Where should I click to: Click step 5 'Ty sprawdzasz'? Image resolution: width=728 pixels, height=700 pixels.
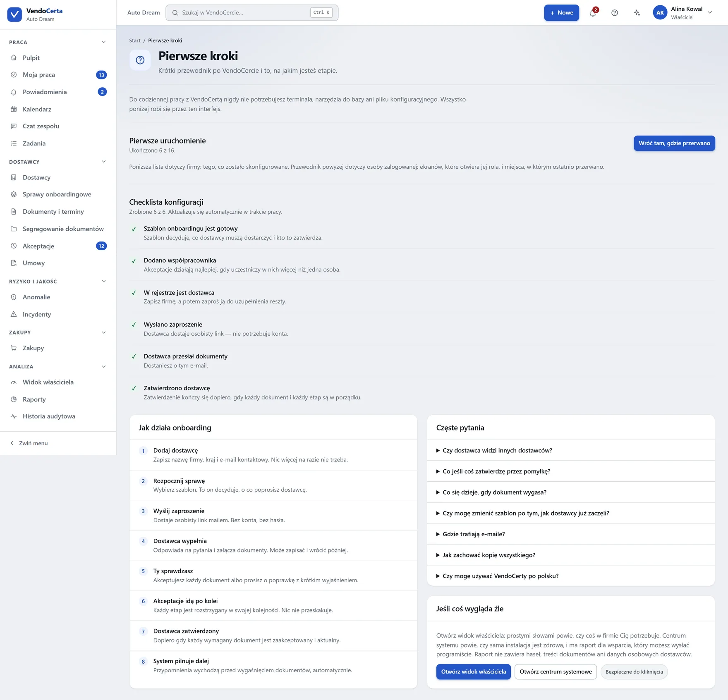point(273,575)
